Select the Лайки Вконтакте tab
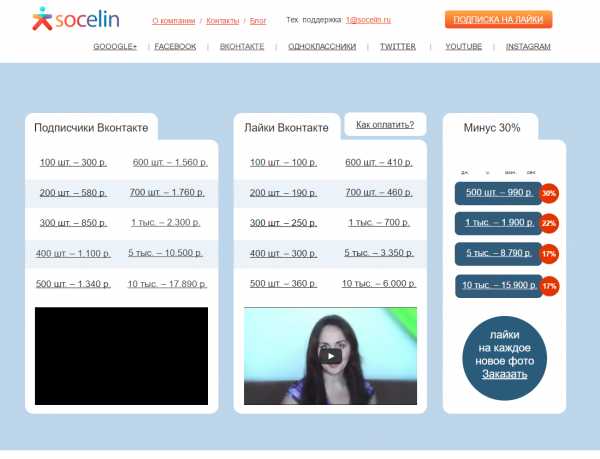600x459 pixels. pyautogui.click(x=286, y=127)
